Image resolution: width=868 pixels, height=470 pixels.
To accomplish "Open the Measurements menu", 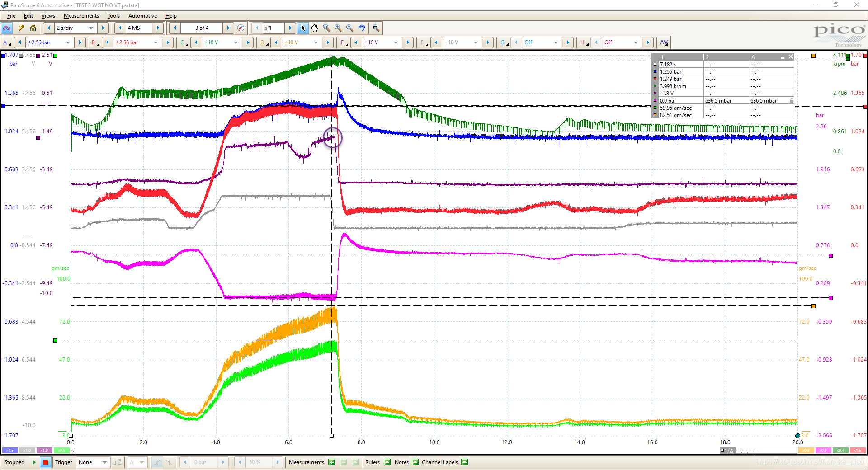I will click(x=81, y=16).
